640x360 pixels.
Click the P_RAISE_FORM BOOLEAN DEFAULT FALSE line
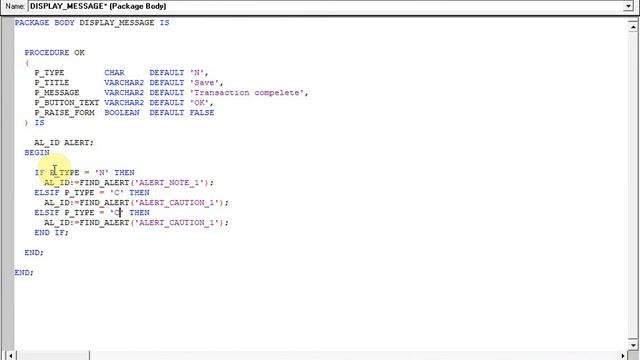124,113
